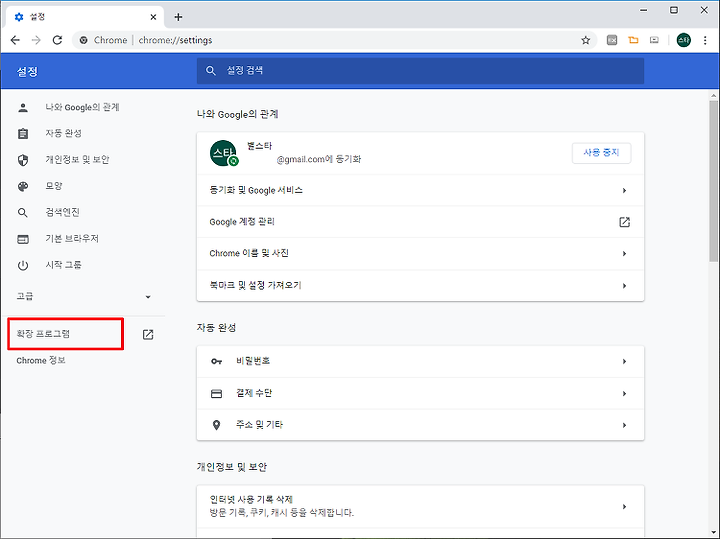Viewport: 720px width, 539px height.
Task: Open a new tab with the plus button
Action: tap(178, 17)
